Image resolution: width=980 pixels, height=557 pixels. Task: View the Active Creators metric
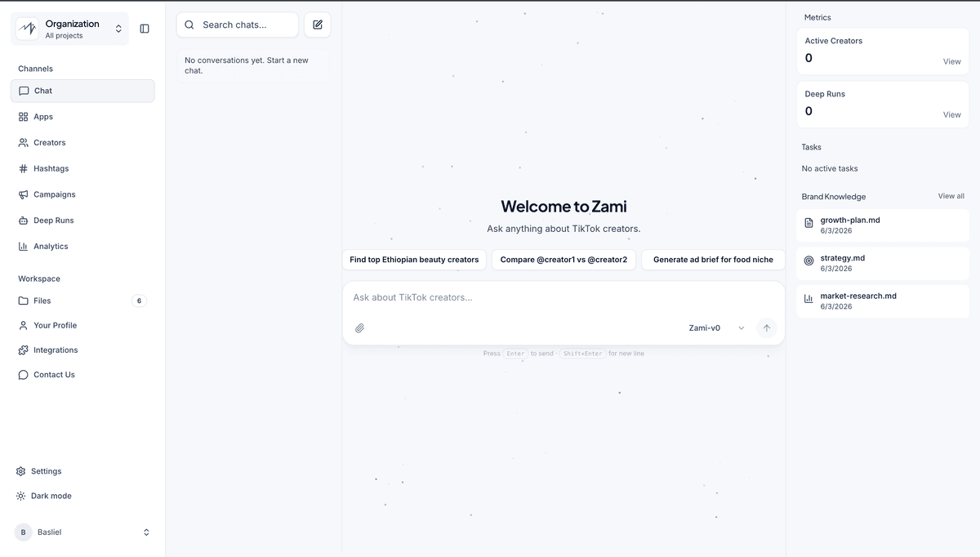[x=952, y=61]
